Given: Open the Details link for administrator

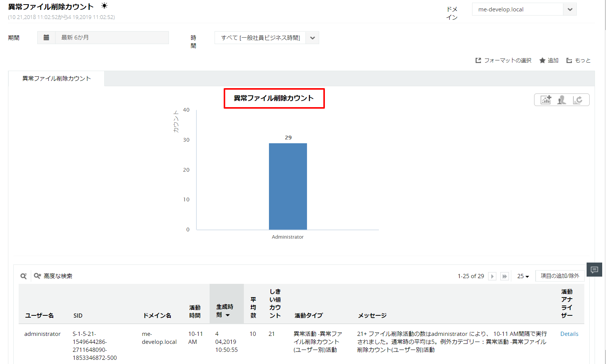Looking at the screenshot, I should click(x=569, y=334).
